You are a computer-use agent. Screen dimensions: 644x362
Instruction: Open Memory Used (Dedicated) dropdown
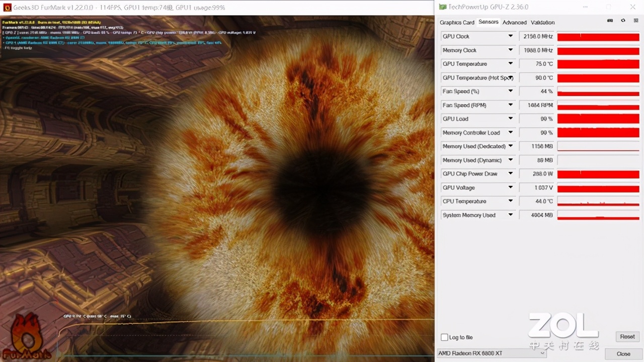click(x=510, y=146)
